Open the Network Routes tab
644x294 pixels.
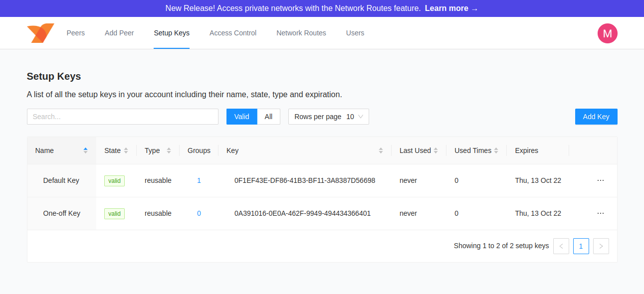coord(301,33)
